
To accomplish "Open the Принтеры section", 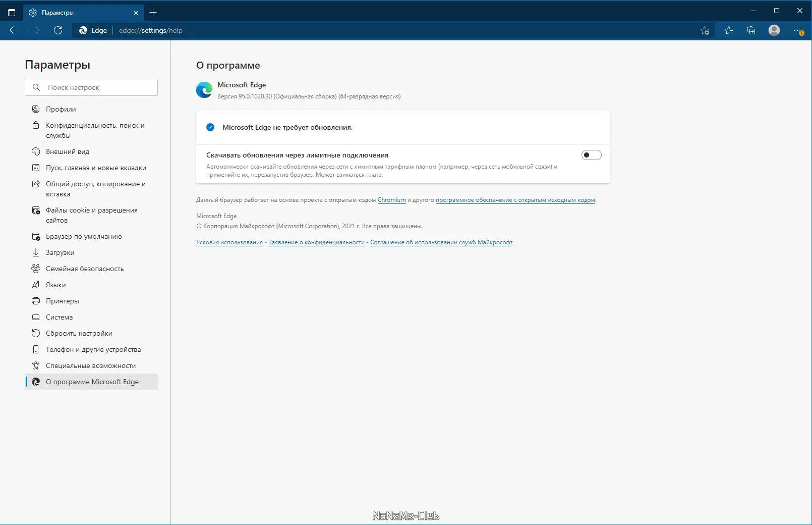I will coord(91,301).
